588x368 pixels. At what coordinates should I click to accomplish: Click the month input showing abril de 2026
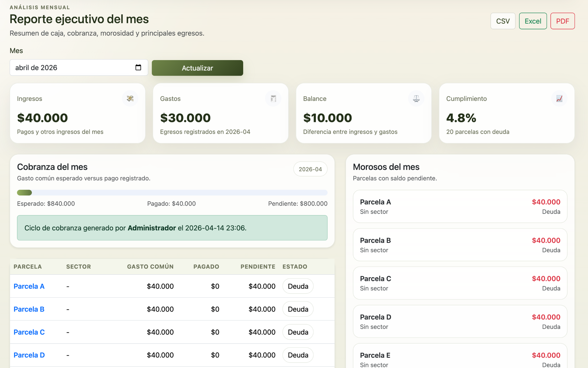(72, 68)
